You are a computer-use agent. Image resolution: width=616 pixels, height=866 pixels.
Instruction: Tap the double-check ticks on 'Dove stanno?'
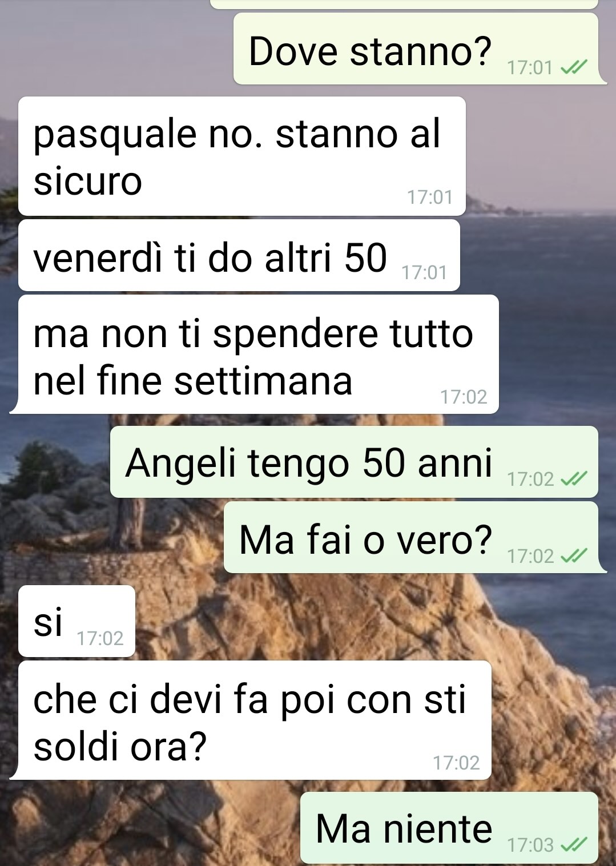click(573, 68)
